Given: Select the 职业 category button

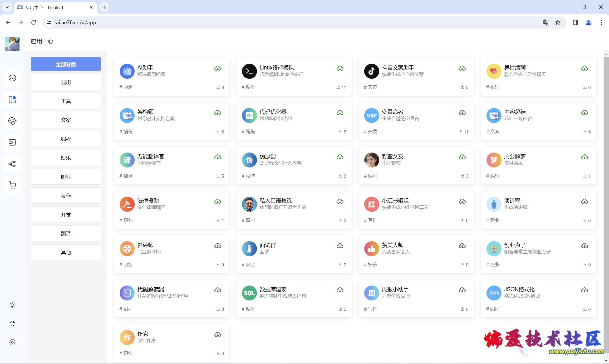Looking at the screenshot, I should pos(66,177).
